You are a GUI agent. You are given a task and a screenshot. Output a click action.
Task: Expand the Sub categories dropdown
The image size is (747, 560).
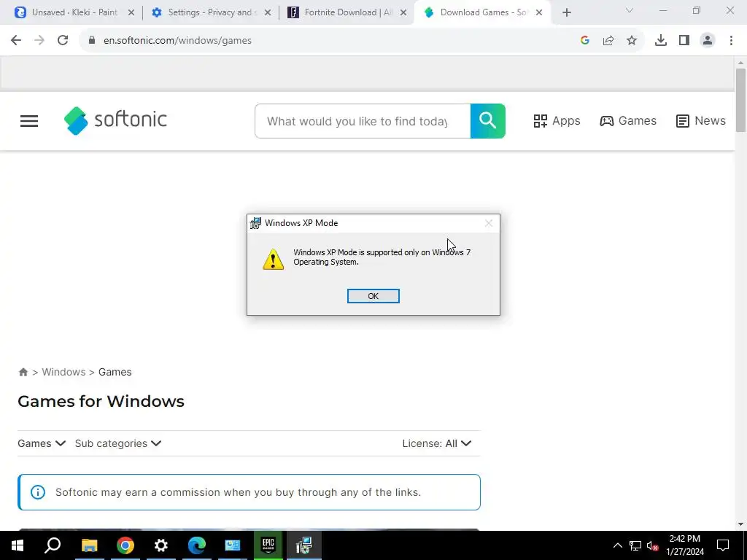118,443
